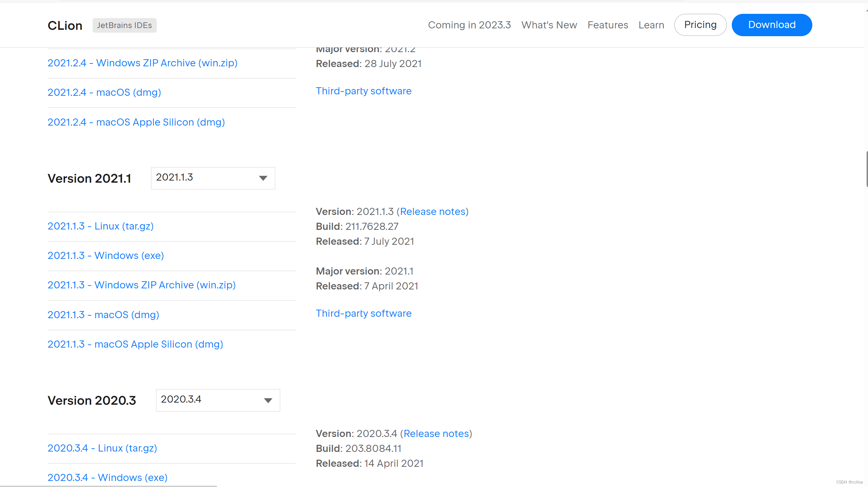The width and height of the screenshot is (868, 487).
Task: Download 2021.2.4 Windows ZIP Archive
Action: click(x=142, y=63)
